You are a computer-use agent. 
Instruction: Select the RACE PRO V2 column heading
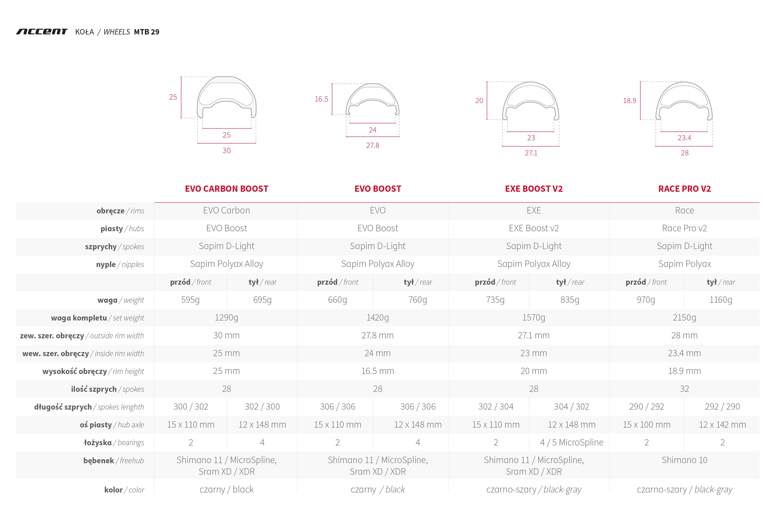pyautogui.click(x=684, y=189)
